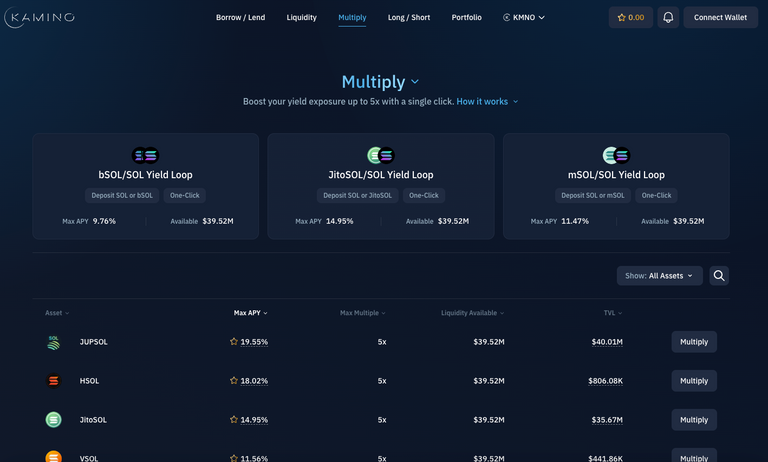The width and height of the screenshot is (768, 462).
Task: Click Multiply button for VSOL
Action: click(x=694, y=456)
